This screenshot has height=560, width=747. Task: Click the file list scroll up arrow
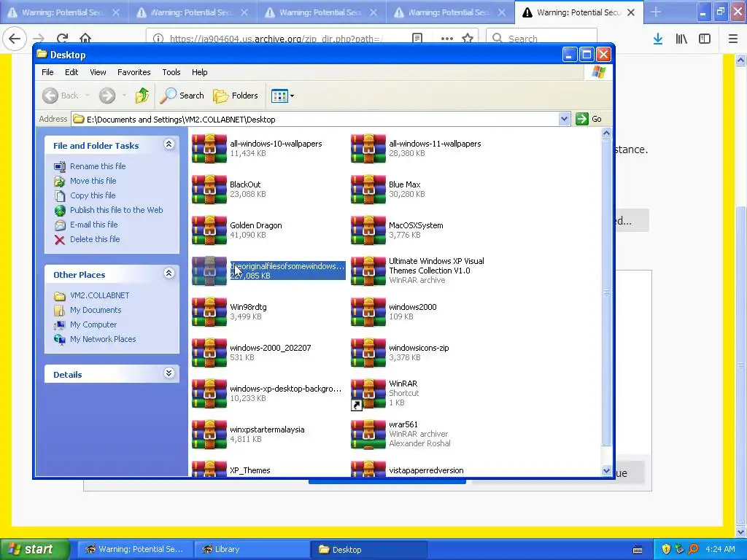pyautogui.click(x=606, y=133)
